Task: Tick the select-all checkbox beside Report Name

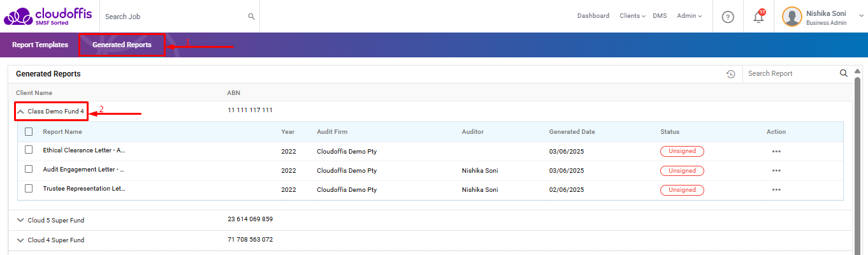Action: click(29, 132)
